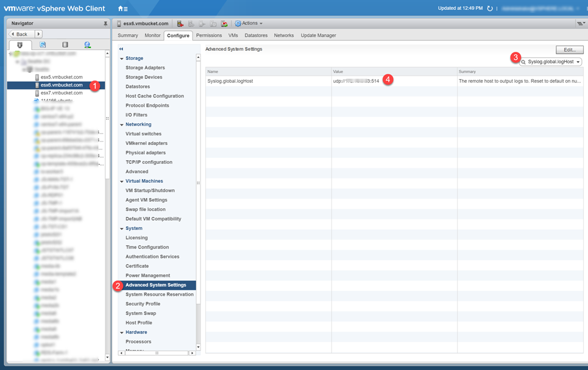Open VMkernel adapters settings
The width and height of the screenshot is (588, 370).
[147, 143]
